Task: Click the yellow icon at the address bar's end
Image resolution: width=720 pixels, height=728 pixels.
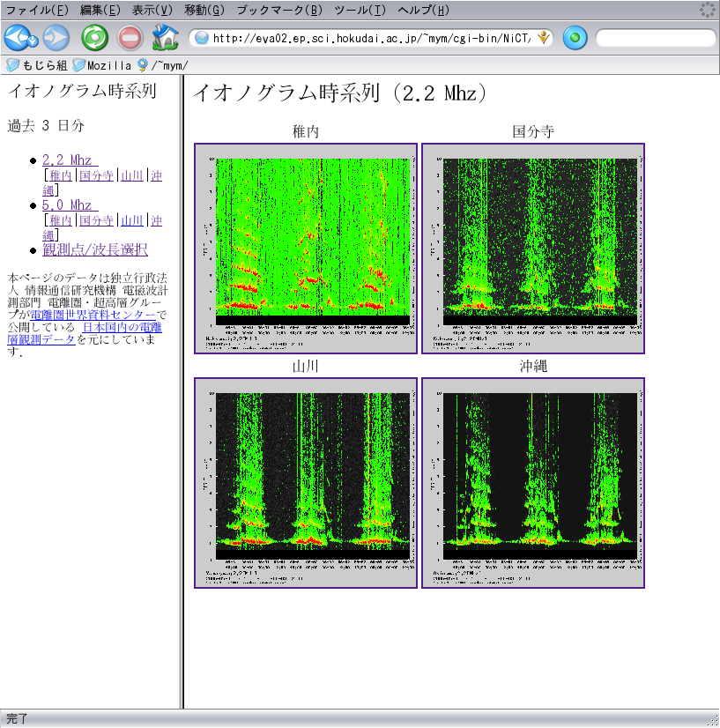Action: pyautogui.click(x=543, y=38)
